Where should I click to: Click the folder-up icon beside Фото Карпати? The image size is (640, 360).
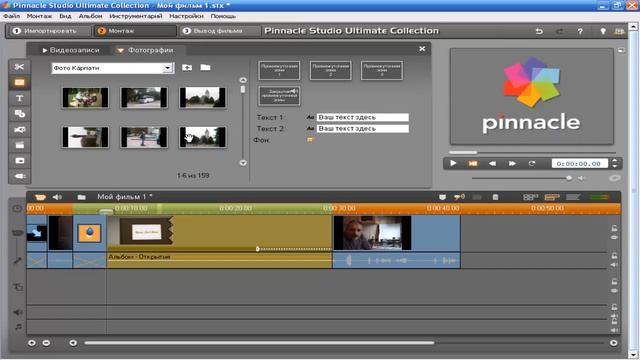187,67
